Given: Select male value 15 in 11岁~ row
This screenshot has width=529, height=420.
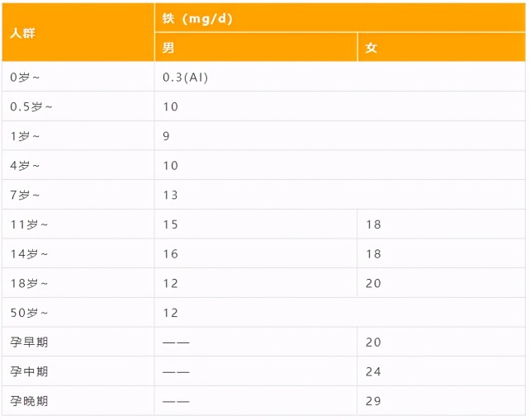Looking at the screenshot, I should click(x=170, y=224).
